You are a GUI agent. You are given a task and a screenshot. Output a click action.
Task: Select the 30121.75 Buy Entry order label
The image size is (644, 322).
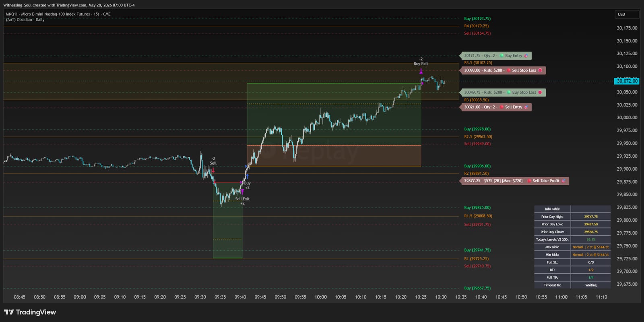pos(495,56)
